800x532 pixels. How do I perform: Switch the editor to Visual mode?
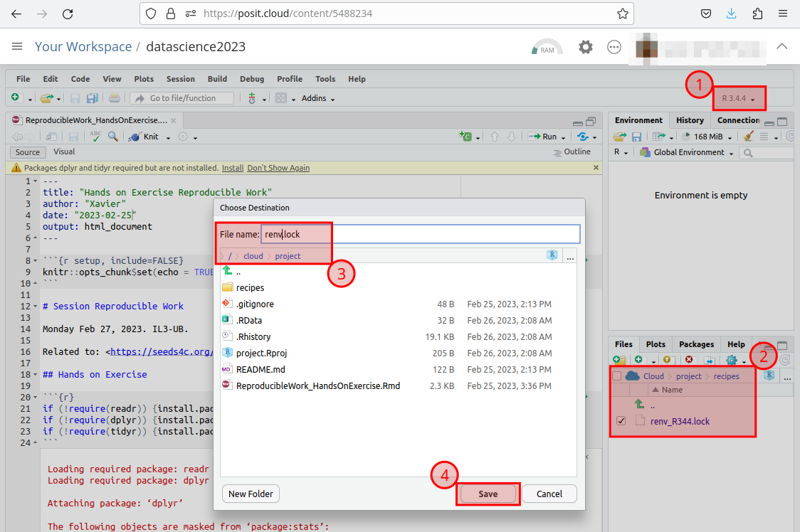click(x=64, y=151)
